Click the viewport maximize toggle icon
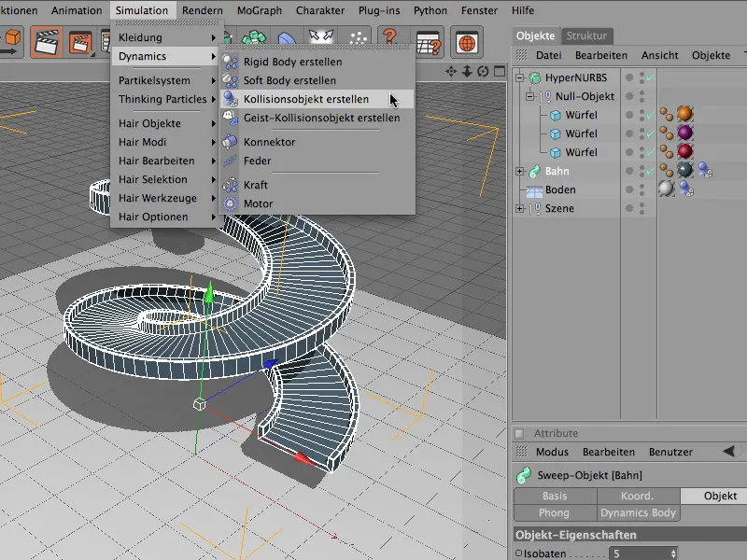 pyautogui.click(x=500, y=72)
